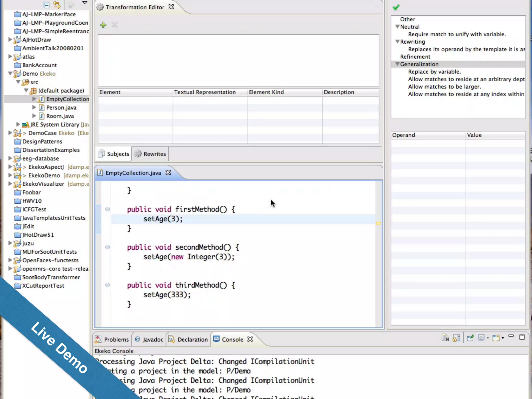Click the Collapse All icon in package explorer

pos(46,5)
